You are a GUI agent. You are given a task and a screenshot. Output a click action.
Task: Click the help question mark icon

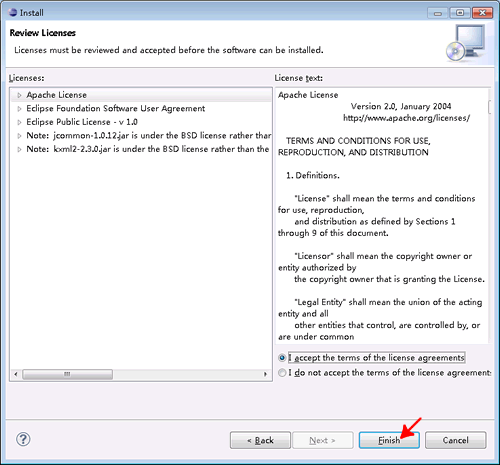[x=23, y=439]
